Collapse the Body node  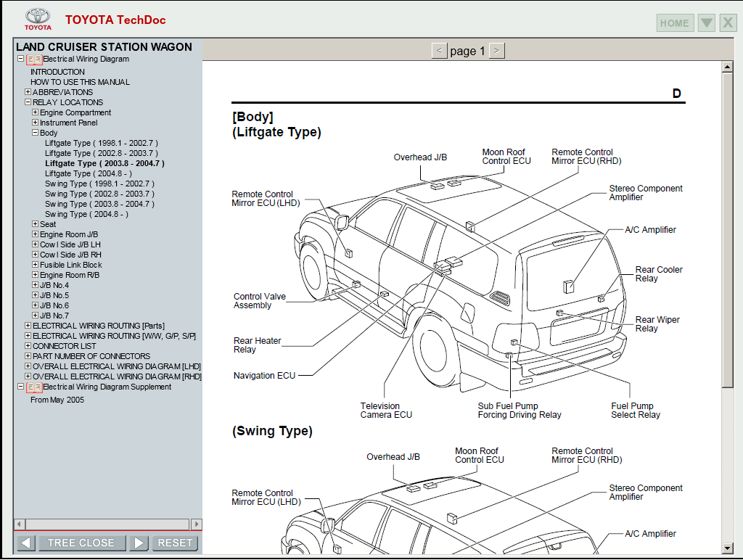tap(35, 133)
